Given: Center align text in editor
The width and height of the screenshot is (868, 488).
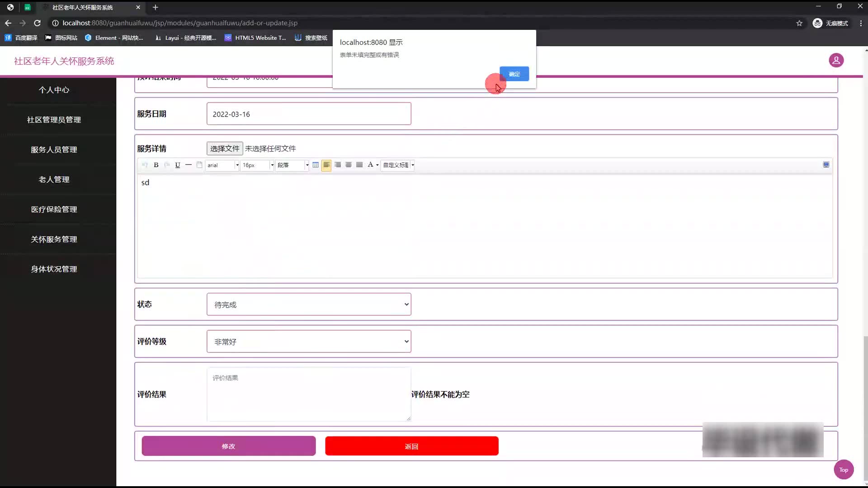Looking at the screenshot, I should tap(349, 165).
